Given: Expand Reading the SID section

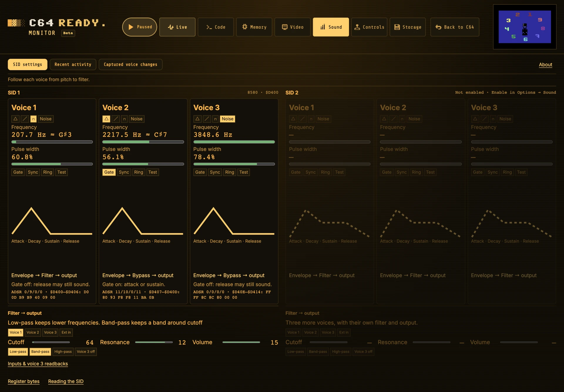Looking at the screenshot, I should (x=66, y=381).
